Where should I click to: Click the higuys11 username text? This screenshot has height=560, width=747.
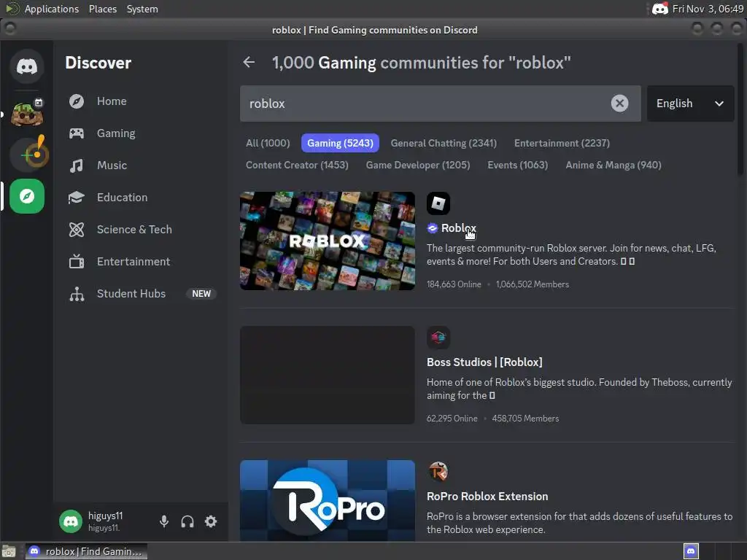pyautogui.click(x=105, y=516)
